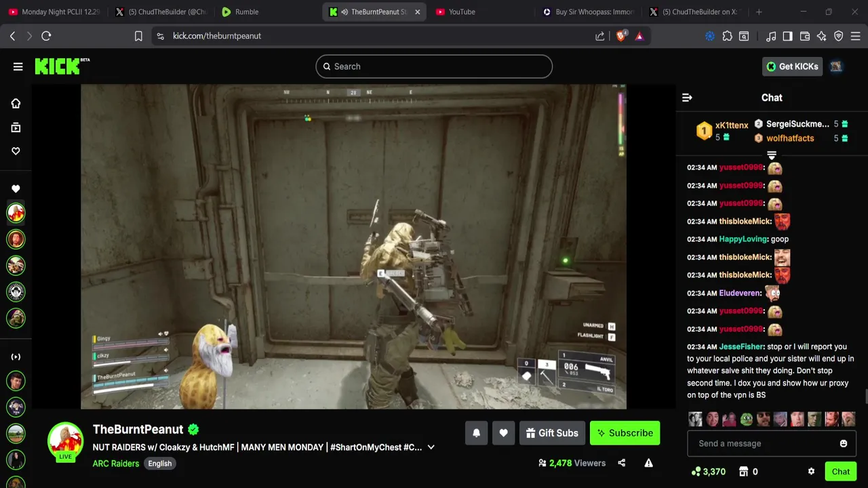Click the Get KICKs button
The height and width of the screenshot is (488, 868).
[x=792, y=66]
